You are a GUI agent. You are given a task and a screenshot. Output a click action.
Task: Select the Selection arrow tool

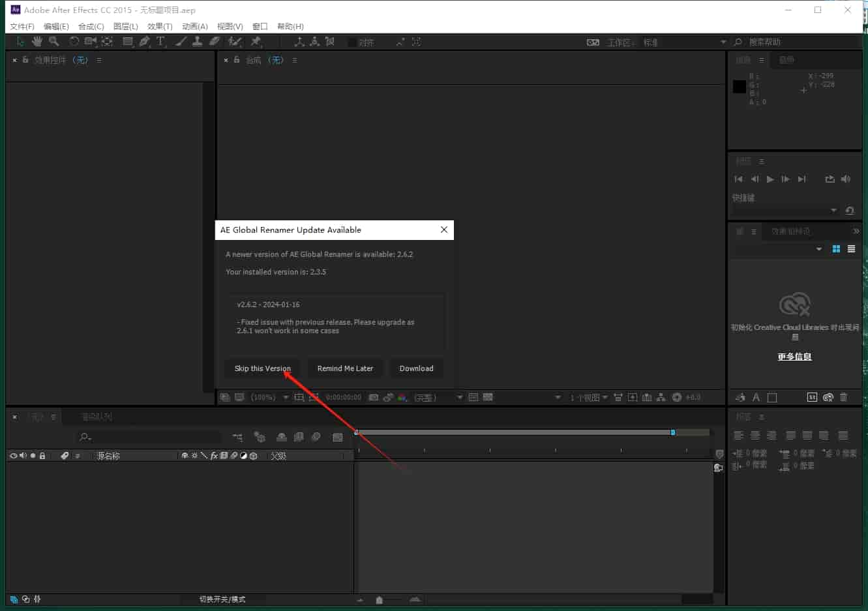(x=20, y=42)
